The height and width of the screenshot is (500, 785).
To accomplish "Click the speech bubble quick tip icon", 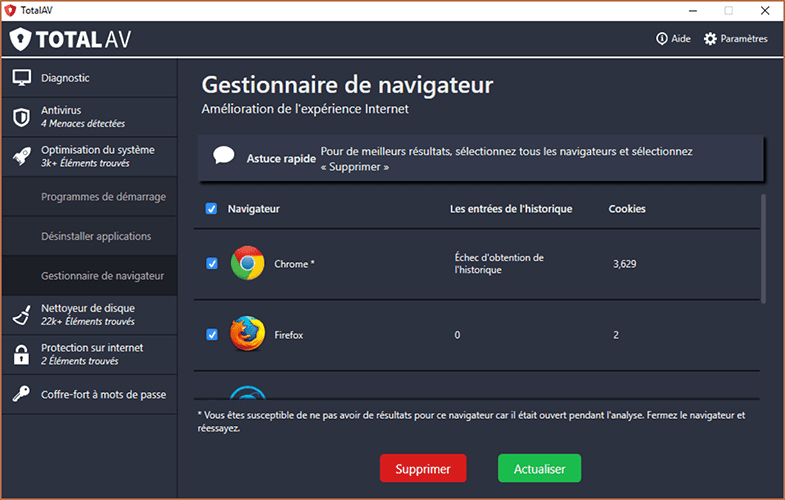I will coord(223,155).
